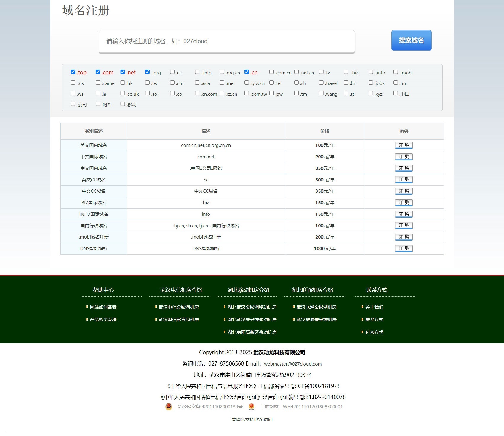Screen dimensions: 504x436
Task: Open the 关于我们 footer link
Action: (374, 307)
